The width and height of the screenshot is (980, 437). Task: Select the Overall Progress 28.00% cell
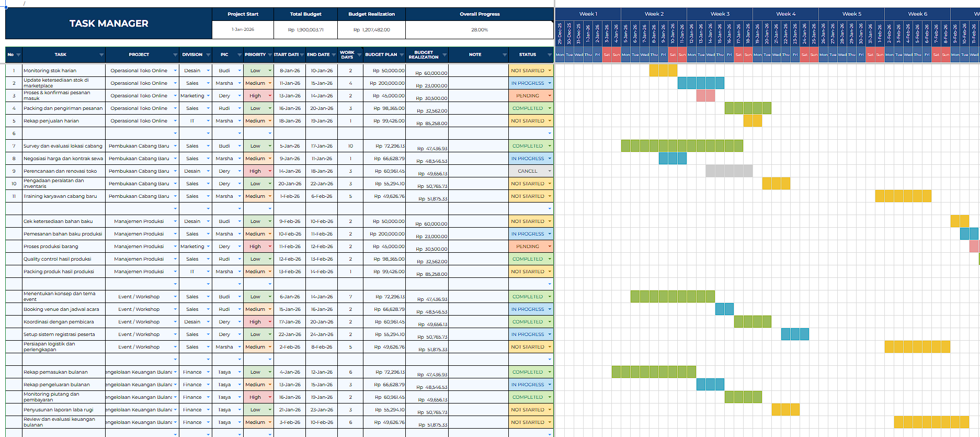(x=479, y=30)
